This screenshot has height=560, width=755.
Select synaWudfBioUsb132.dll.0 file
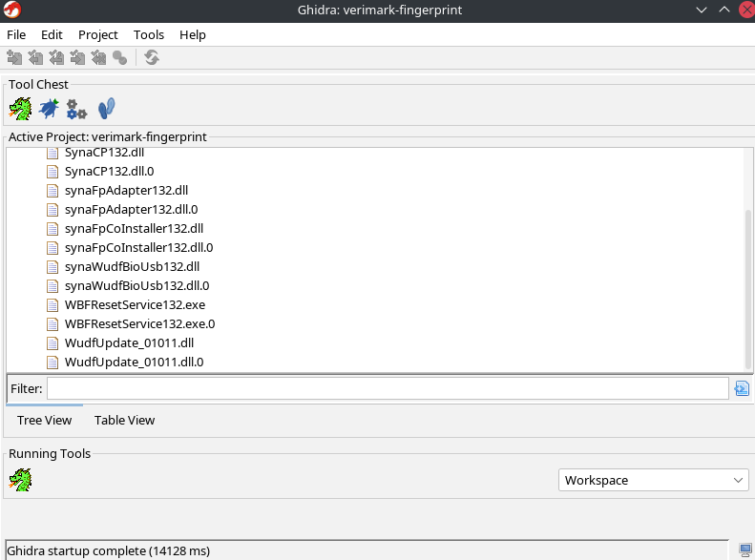136,286
